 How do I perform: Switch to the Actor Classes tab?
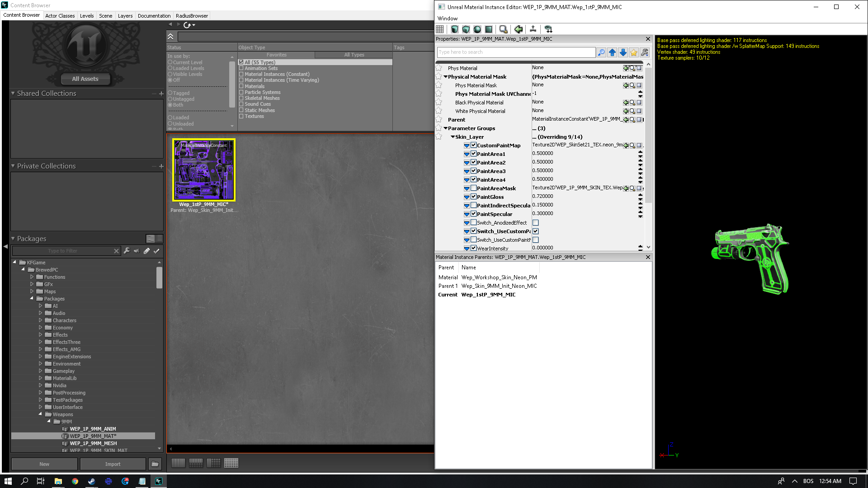[60, 16]
